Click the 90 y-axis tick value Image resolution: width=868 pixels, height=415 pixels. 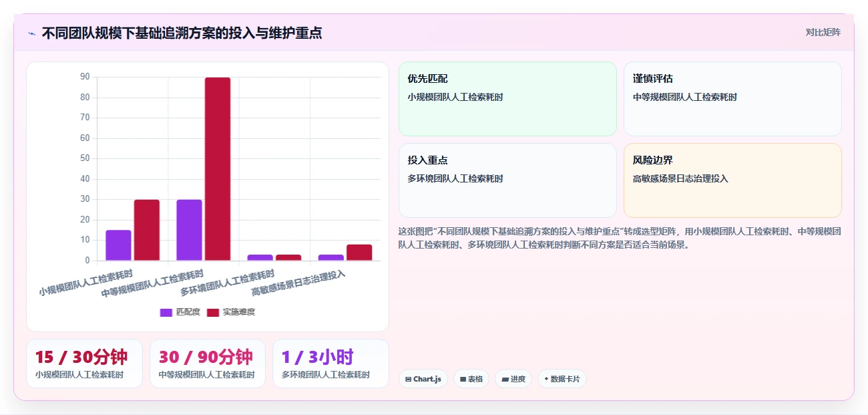tap(85, 77)
